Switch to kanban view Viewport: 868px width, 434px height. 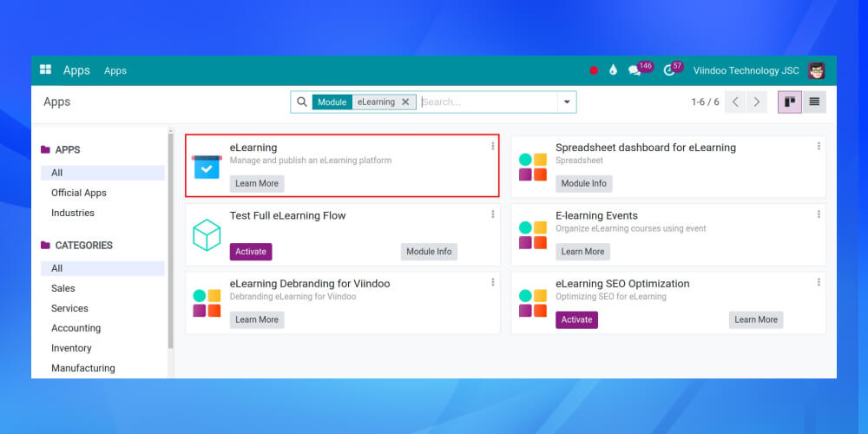pos(790,102)
